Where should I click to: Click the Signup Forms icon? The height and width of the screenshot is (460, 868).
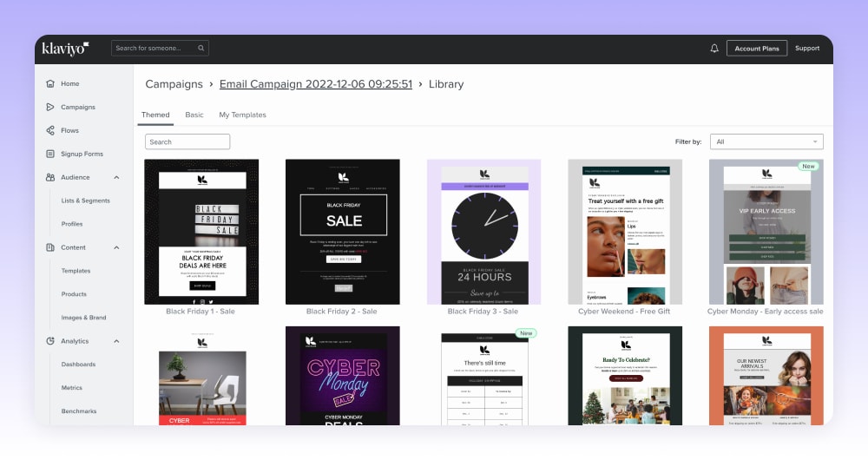[50, 154]
